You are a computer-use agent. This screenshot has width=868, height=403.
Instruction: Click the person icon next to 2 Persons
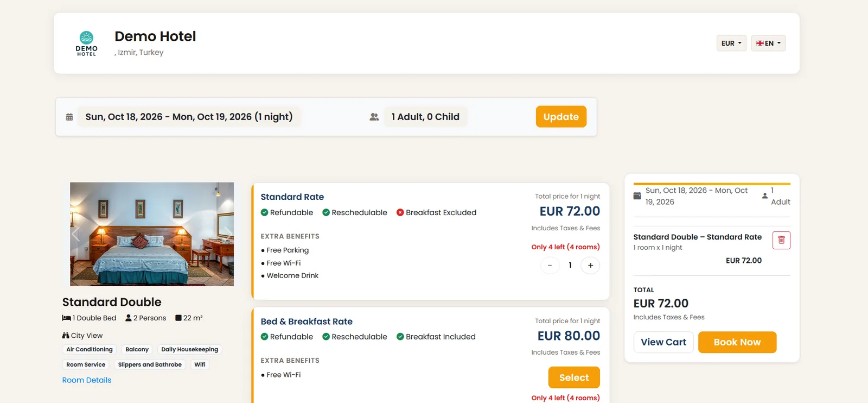click(x=129, y=318)
